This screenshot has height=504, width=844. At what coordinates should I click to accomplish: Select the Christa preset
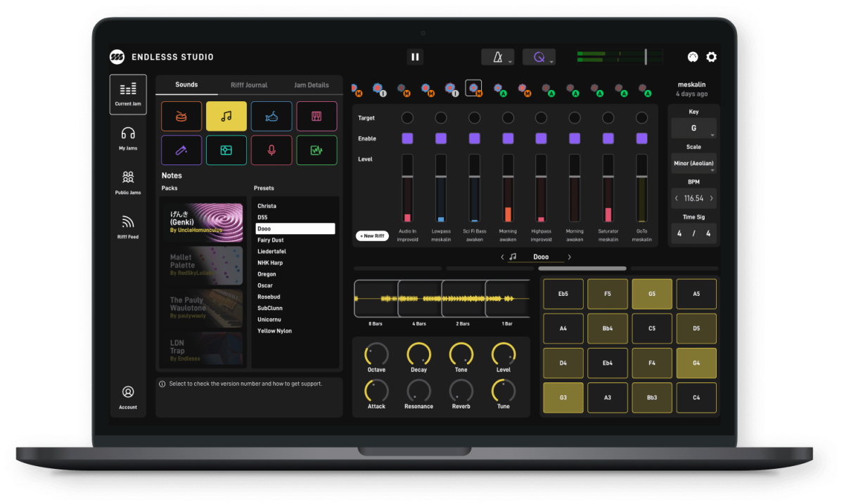click(x=267, y=206)
